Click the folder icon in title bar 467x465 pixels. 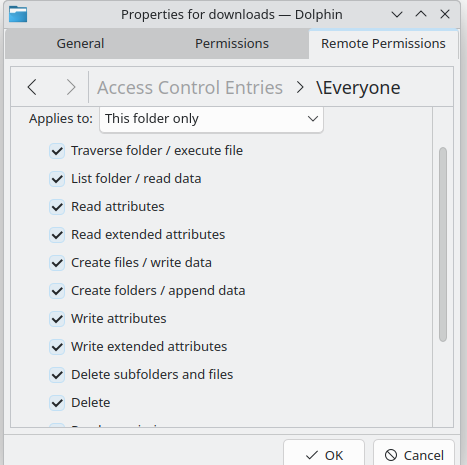coord(18,14)
